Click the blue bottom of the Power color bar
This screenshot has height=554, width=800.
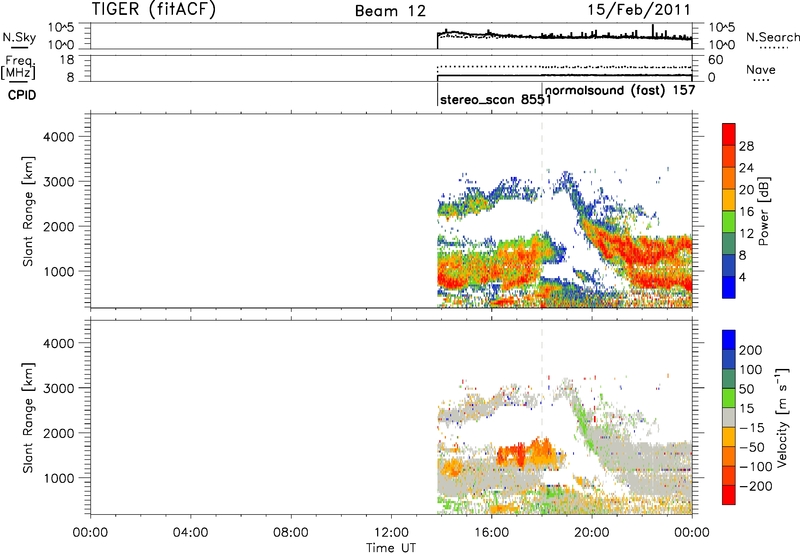(729, 287)
